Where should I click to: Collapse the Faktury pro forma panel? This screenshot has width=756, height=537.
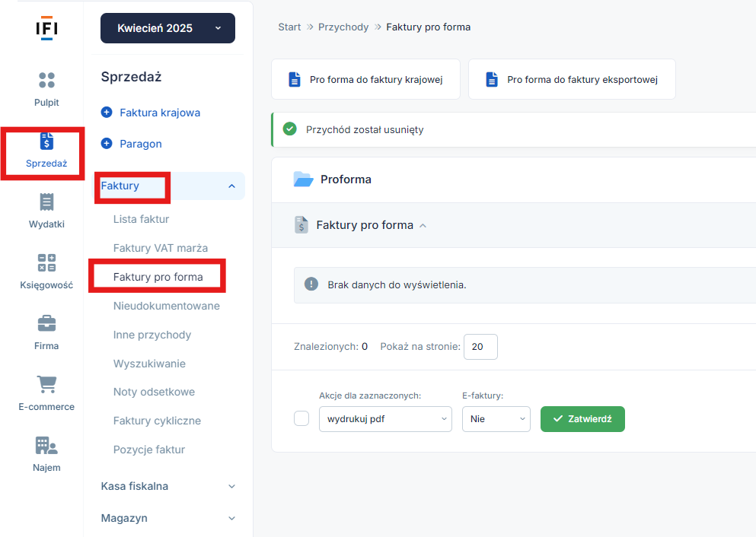[x=423, y=225]
